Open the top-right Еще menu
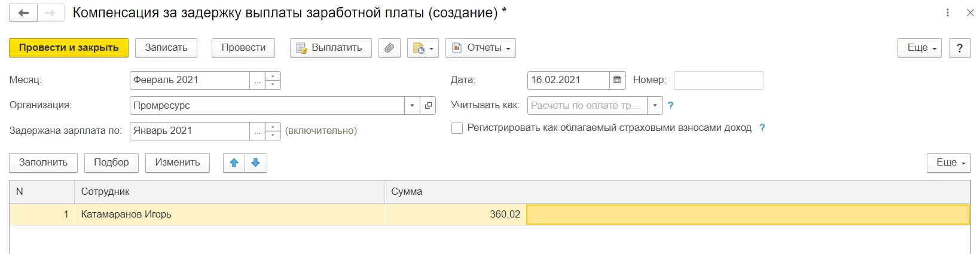Screen dimensions: 980x254 (920, 48)
